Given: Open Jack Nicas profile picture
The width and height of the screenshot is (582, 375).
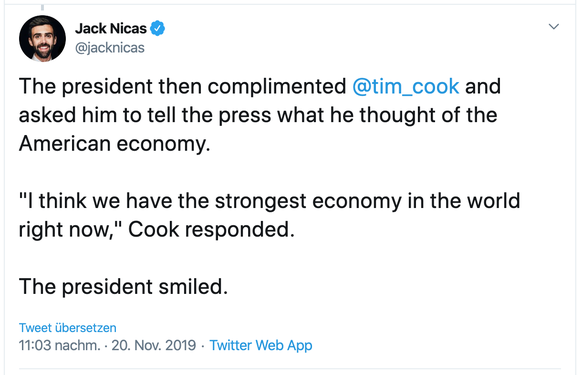Looking at the screenshot, I should [42, 38].
